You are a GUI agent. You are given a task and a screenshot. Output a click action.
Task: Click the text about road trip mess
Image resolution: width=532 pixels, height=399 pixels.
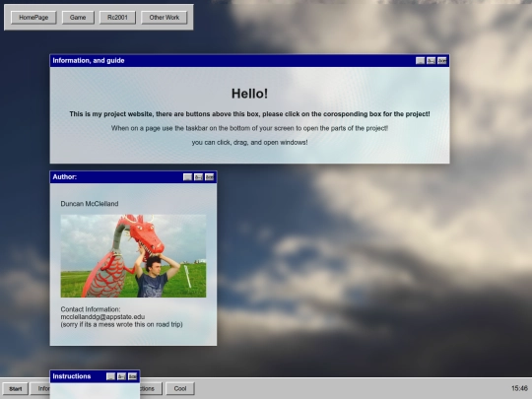[122, 324]
